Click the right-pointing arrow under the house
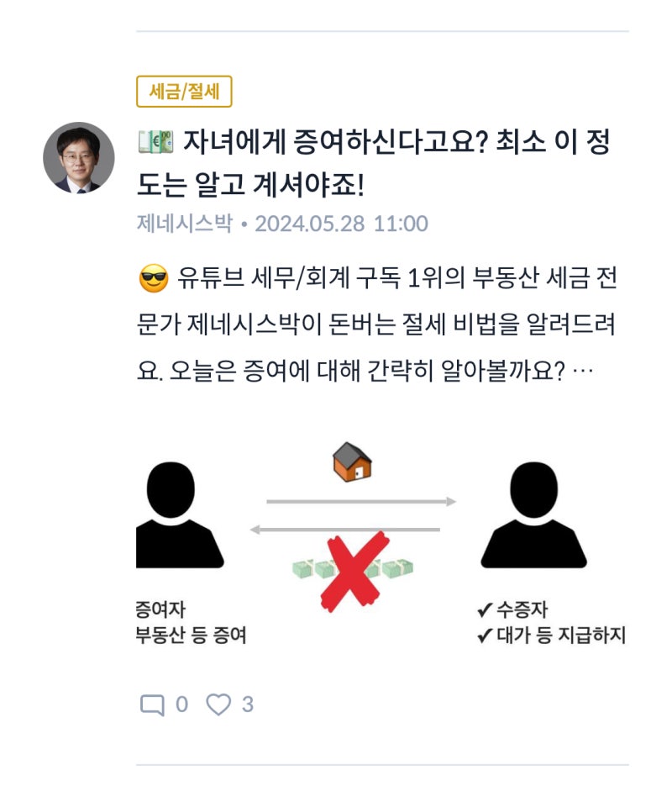Screen dimensions: 672x807 click(x=361, y=501)
